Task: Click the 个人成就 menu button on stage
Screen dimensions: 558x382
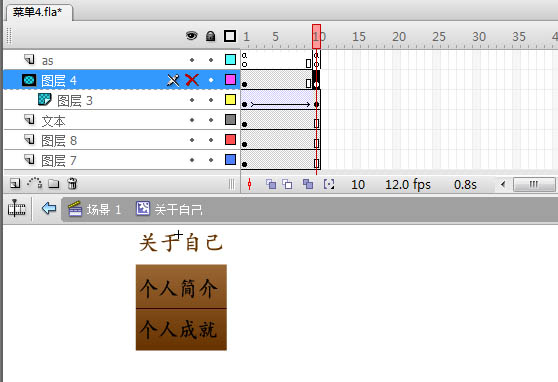Action: pos(181,330)
